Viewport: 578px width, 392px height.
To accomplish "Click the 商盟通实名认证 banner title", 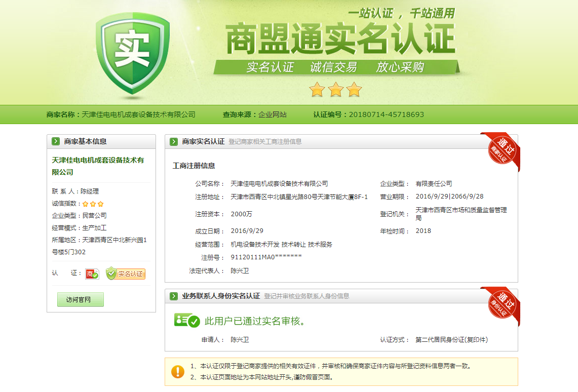I will tap(339, 40).
